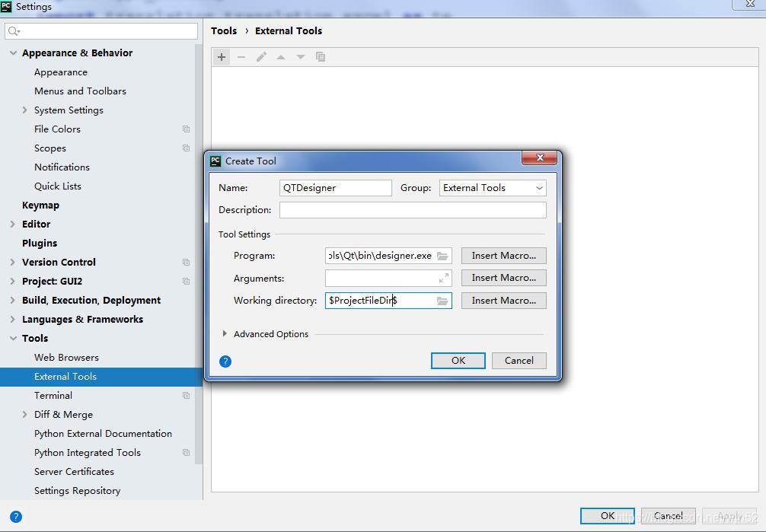Click Insert Macro for Working directory
This screenshot has height=532, width=766.
503,301
